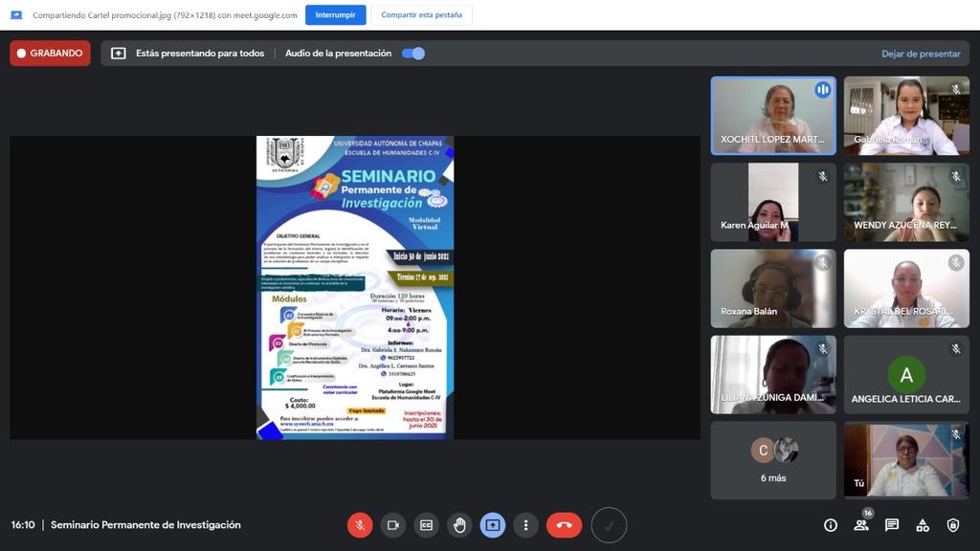The image size is (980, 551).
Task: Click Compartir esta pestaña button
Action: (x=421, y=15)
